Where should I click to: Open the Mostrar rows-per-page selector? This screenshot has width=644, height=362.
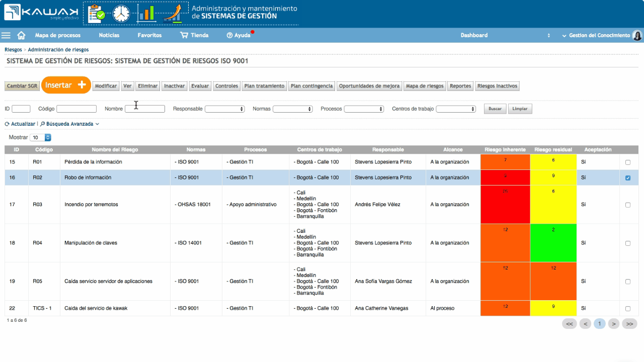pyautogui.click(x=40, y=137)
